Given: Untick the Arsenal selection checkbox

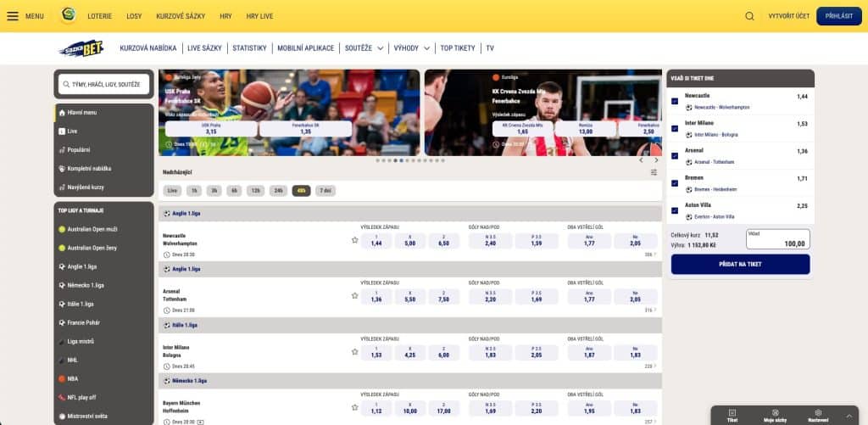Looking at the screenshot, I should pos(675,156).
